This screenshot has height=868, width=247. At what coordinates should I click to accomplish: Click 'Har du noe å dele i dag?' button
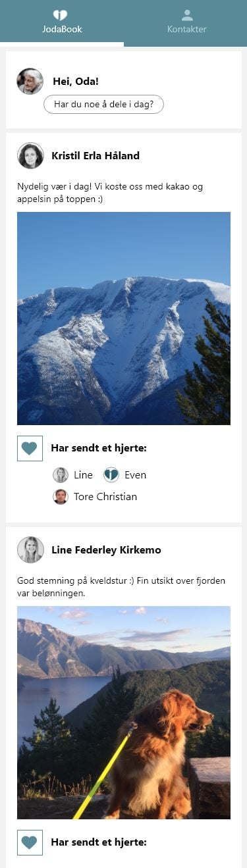tap(103, 104)
